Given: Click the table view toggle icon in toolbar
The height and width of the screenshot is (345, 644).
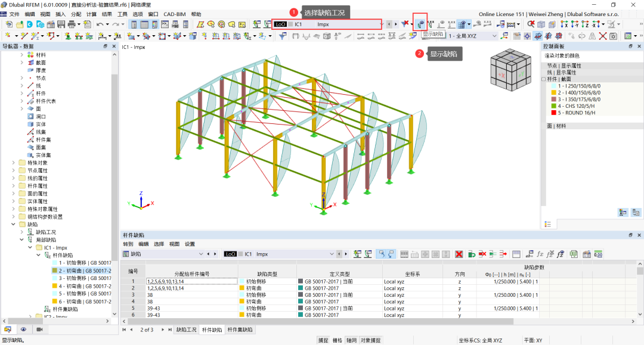Looking at the screenshot, I should pos(144,24).
